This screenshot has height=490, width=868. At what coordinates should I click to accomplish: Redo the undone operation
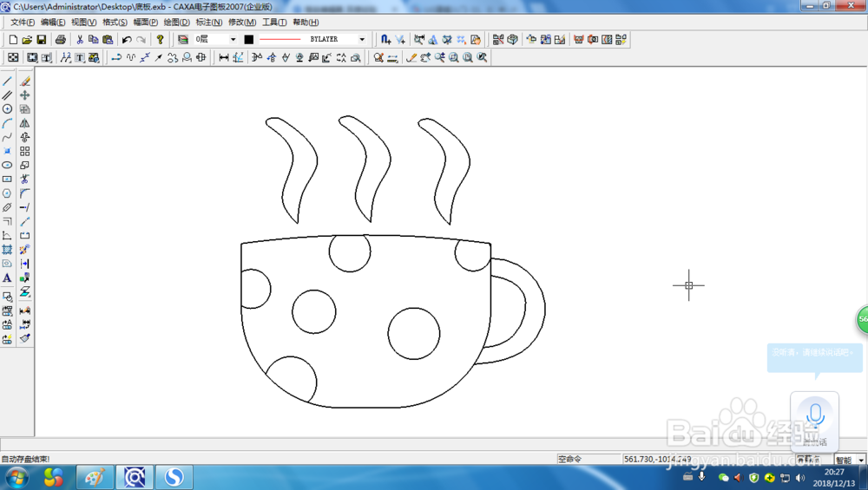pos(141,39)
